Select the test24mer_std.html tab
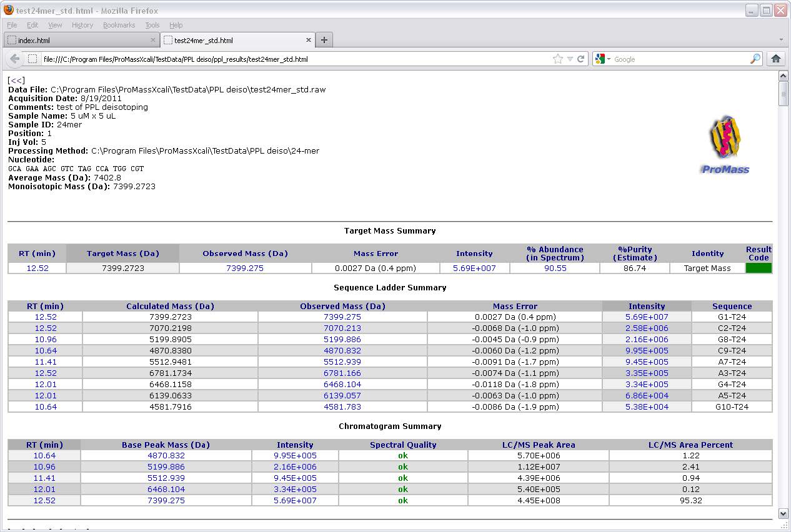The height and width of the screenshot is (532, 791). point(237,40)
